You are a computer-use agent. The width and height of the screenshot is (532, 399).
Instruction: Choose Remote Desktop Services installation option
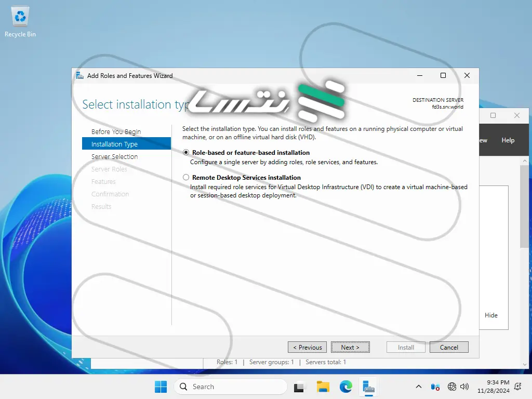(x=187, y=178)
